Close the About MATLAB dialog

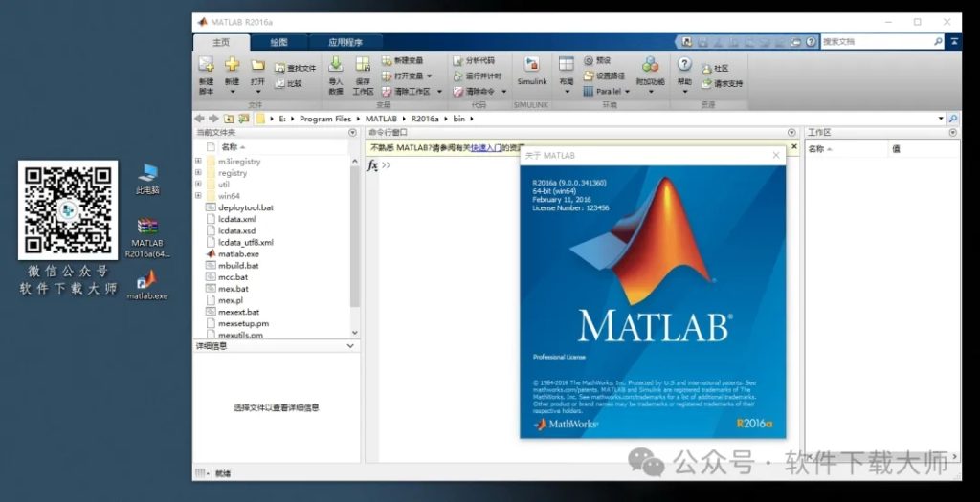[776, 156]
